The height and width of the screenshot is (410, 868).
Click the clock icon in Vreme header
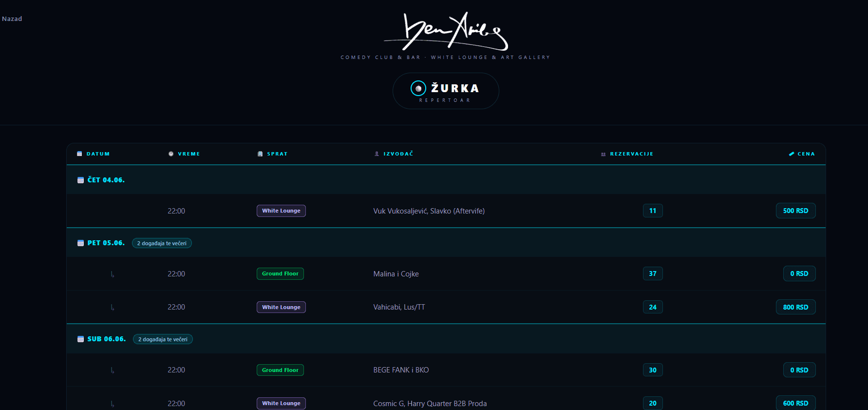pos(171,154)
